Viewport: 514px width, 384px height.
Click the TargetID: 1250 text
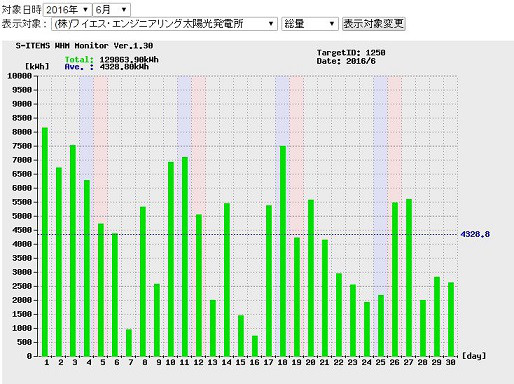tap(351, 52)
